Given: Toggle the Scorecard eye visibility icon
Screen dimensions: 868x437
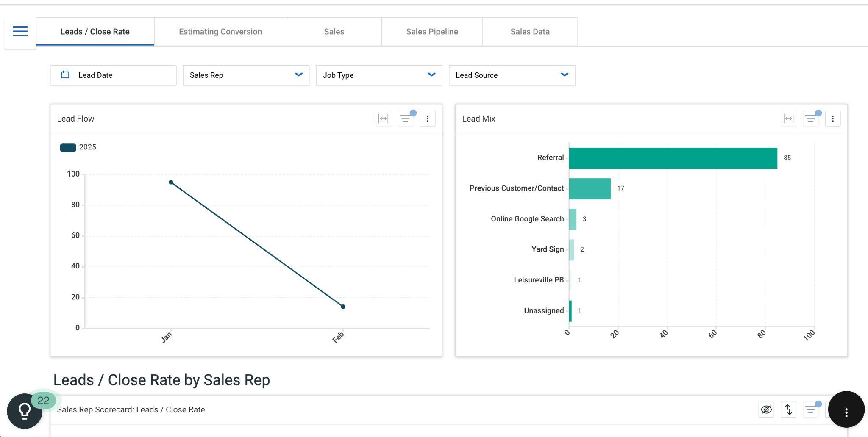Looking at the screenshot, I should pos(766,409).
